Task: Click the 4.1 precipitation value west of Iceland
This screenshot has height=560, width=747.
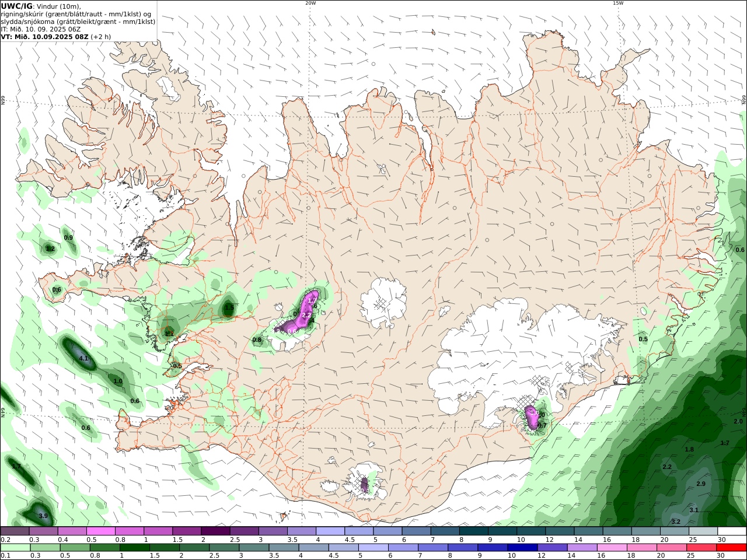Action: (83, 359)
